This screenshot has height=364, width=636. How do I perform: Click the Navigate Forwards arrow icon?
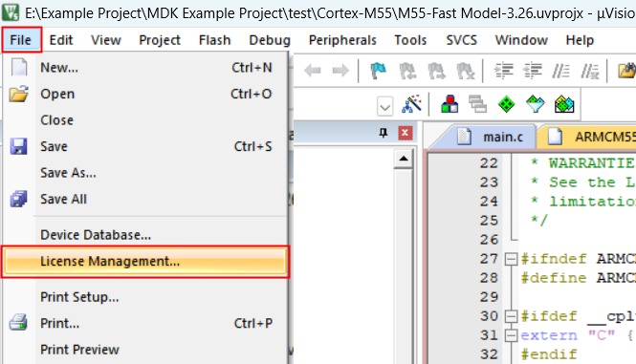[x=340, y=71]
